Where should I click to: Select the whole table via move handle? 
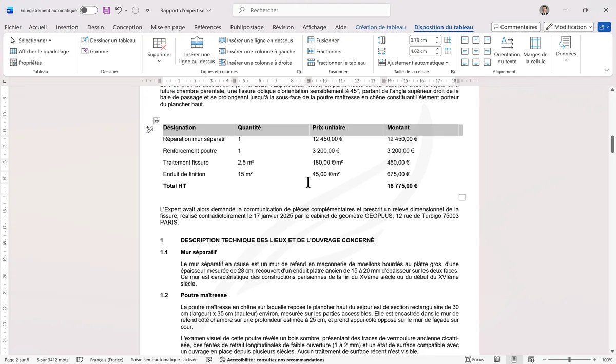point(157,120)
